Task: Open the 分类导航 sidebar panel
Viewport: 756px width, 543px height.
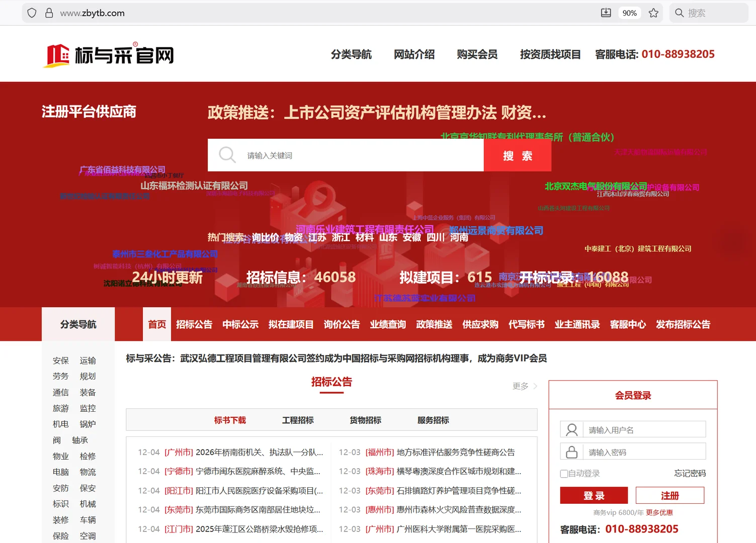Action: pos(78,324)
